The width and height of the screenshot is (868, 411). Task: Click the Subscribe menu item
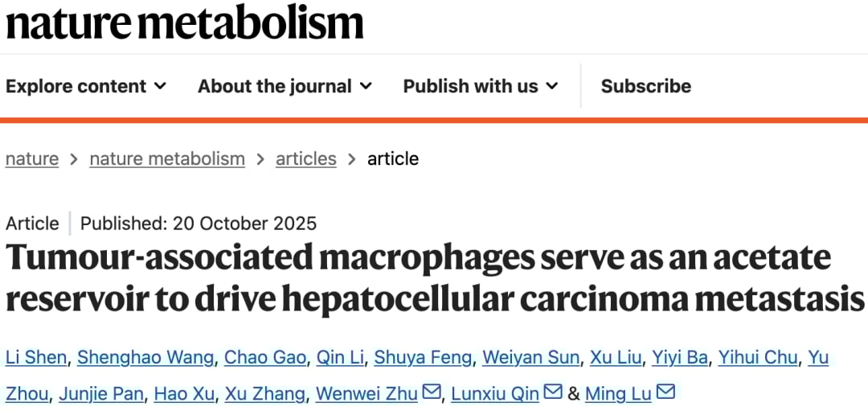coord(645,86)
